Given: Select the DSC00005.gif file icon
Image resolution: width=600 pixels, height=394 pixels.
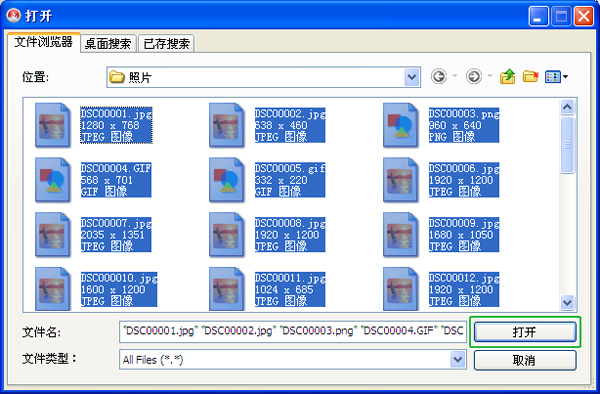Looking at the screenshot, I should point(227,180).
